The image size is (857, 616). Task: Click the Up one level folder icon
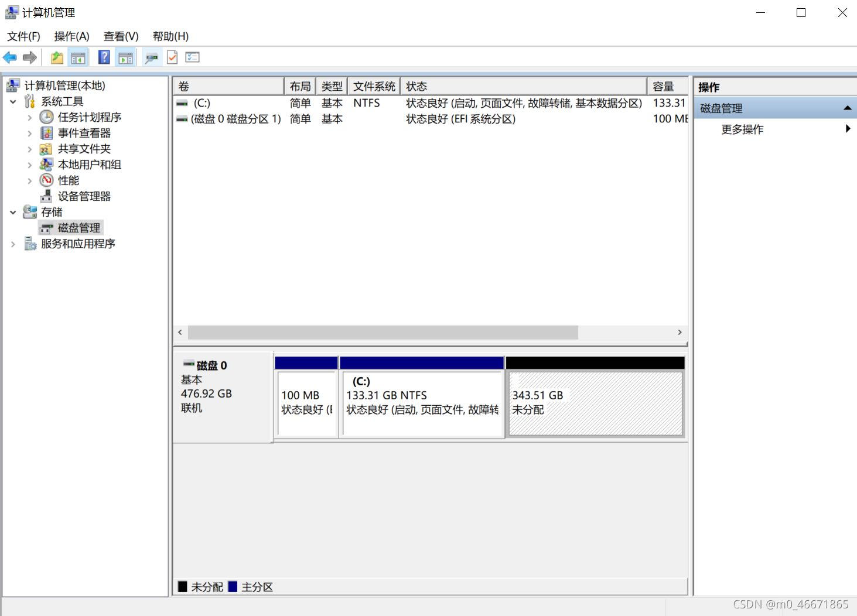coord(57,57)
